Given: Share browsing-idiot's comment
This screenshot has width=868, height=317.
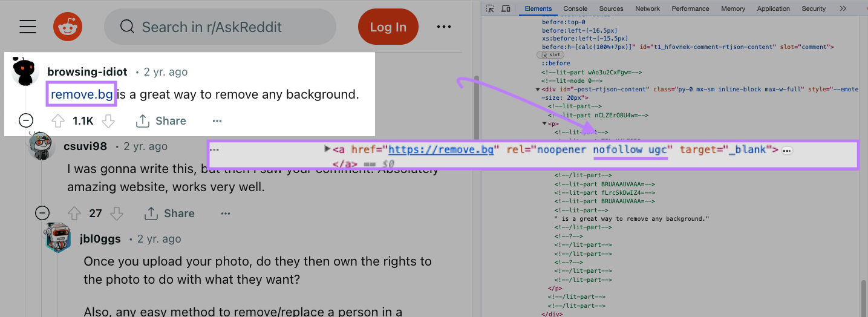Looking at the screenshot, I should tap(161, 121).
